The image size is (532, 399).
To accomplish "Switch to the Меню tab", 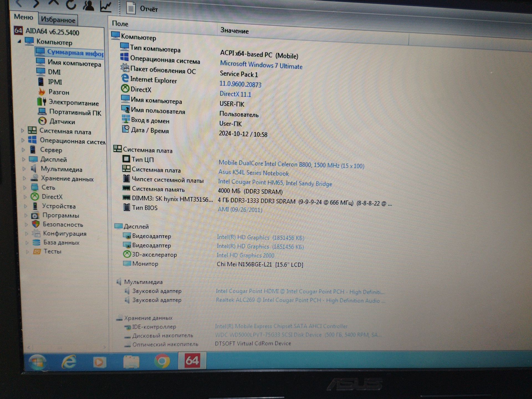I will [x=24, y=17].
